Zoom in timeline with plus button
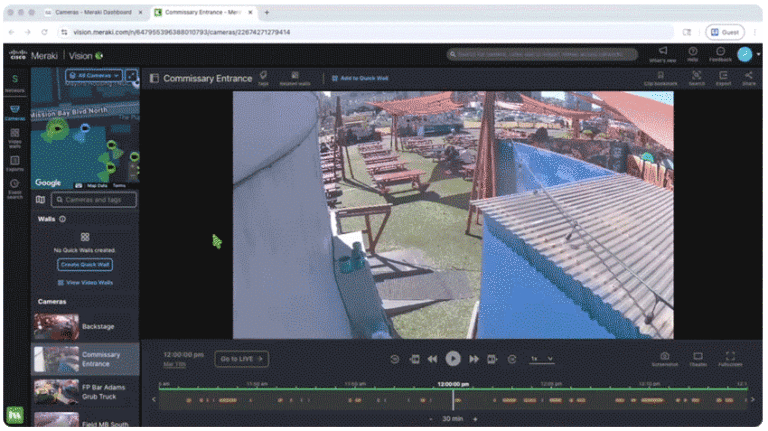Viewport: 768px width, 431px height. [x=475, y=419]
